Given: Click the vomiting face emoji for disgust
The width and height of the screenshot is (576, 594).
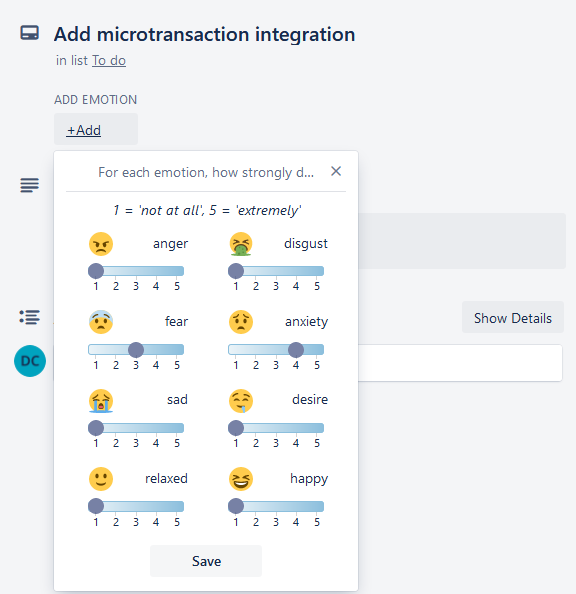Looking at the screenshot, I should tap(241, 244).
